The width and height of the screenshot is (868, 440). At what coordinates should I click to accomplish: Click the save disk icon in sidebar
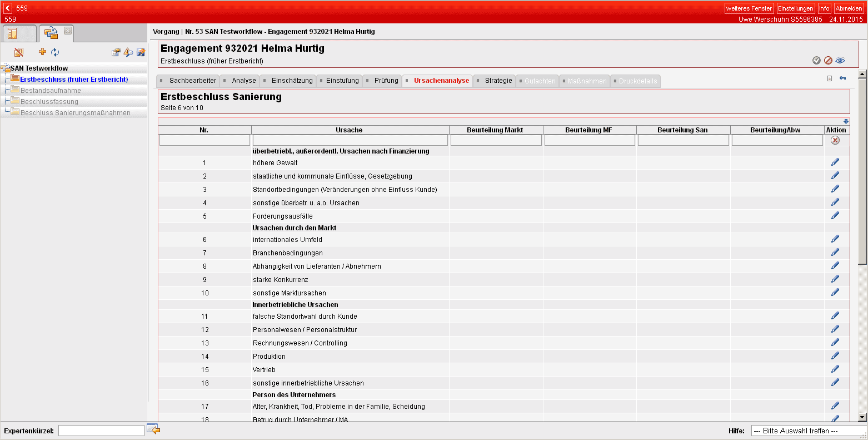[x=141, y=52]
